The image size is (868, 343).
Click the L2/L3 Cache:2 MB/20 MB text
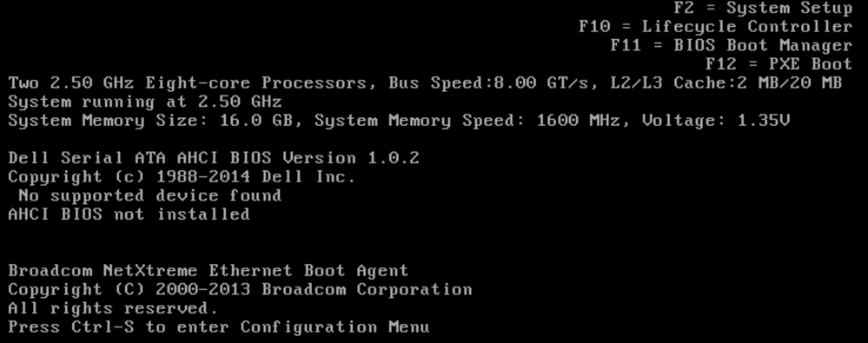(x=726, y=83)
